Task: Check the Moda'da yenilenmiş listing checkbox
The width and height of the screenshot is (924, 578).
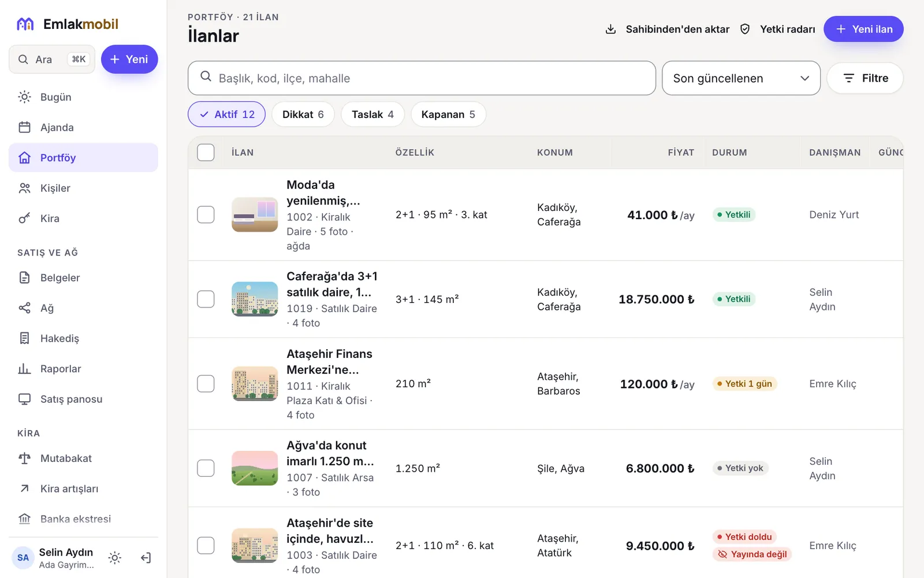Action: (x=206, y=214)
